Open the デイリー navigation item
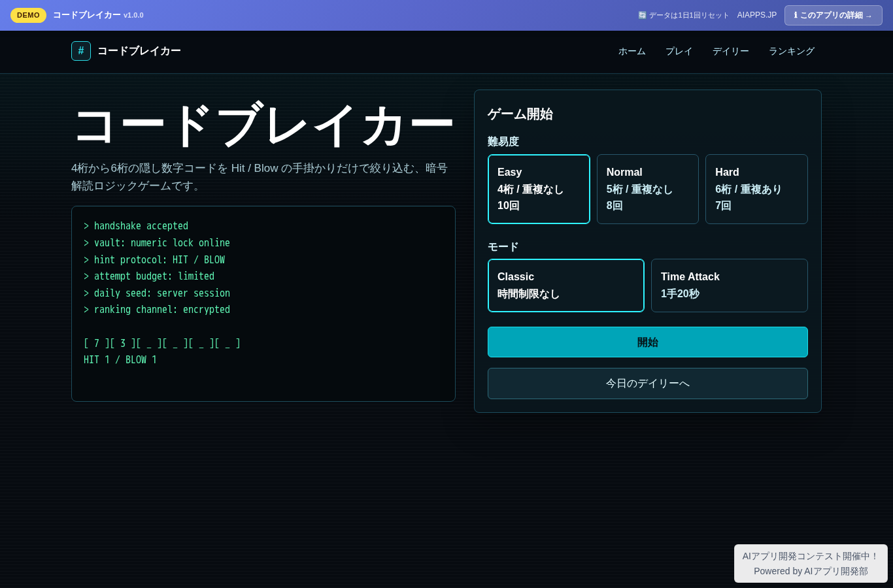The width and height of the screenshot is (893, 588). click(x=731, y=52)
